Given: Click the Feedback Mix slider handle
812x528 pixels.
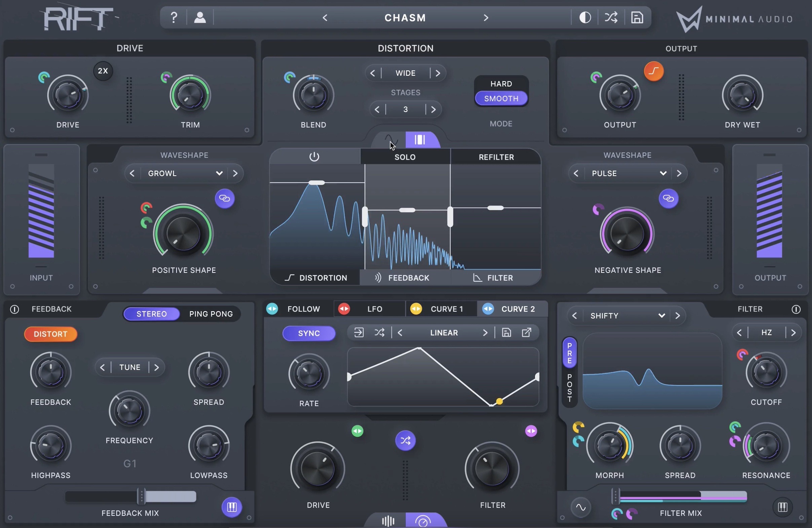Looking at the screenshot, I should [x=141, y=496].
